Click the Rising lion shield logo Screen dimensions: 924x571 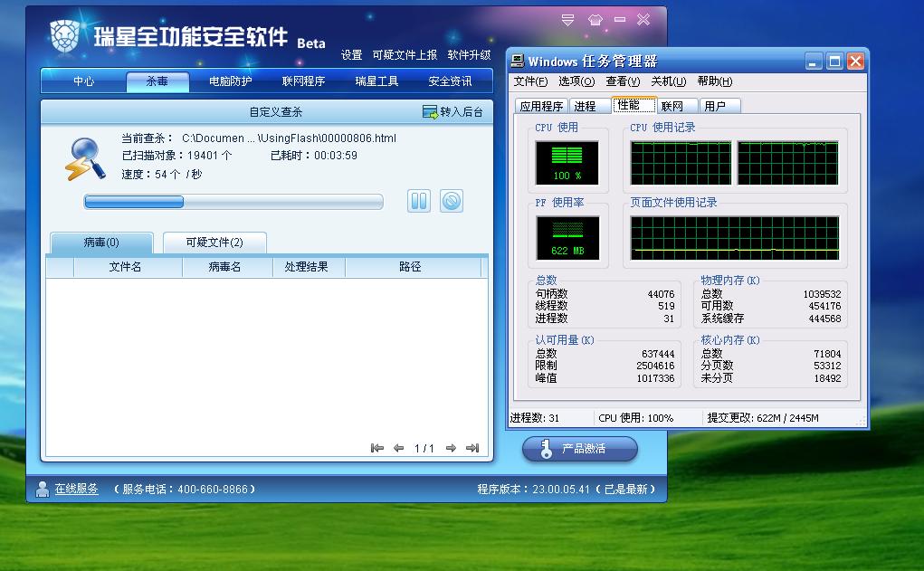pos(64,36)
